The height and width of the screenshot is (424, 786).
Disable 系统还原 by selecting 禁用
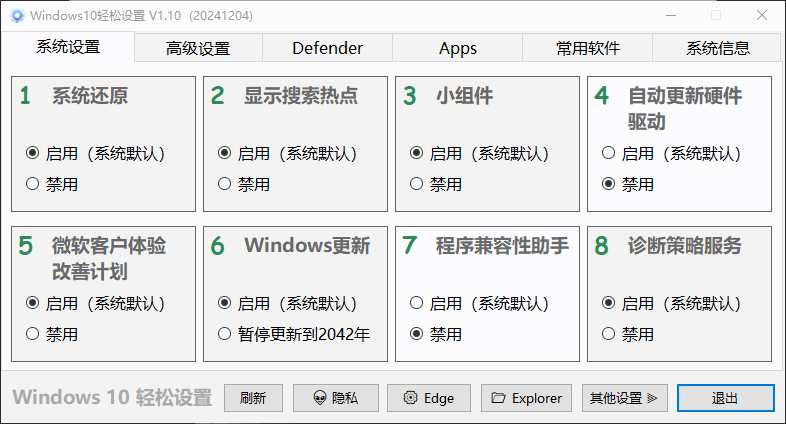click(x=33, y=184)
